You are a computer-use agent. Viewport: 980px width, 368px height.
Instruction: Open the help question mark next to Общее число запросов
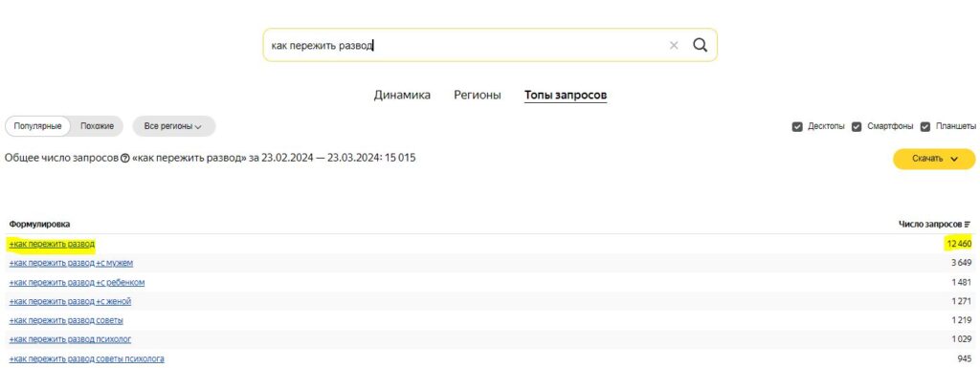[124, 159]
